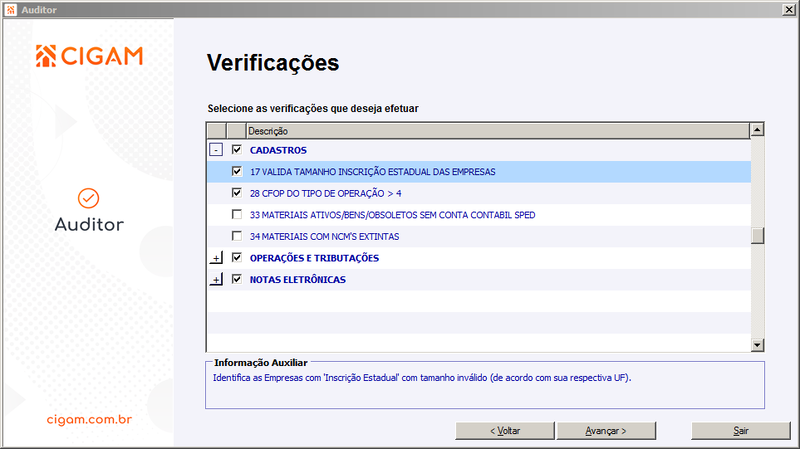Image resolution: width=800 pixels, height=449 pixels.
Task: Collapse the CADASTROS group
Action: [216, 150]
